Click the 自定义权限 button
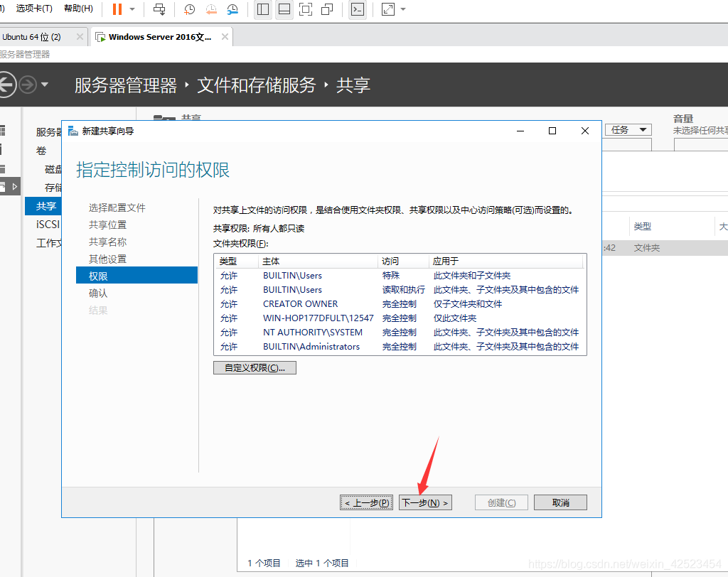Viewport: 728px width, 577px height. 255,367
